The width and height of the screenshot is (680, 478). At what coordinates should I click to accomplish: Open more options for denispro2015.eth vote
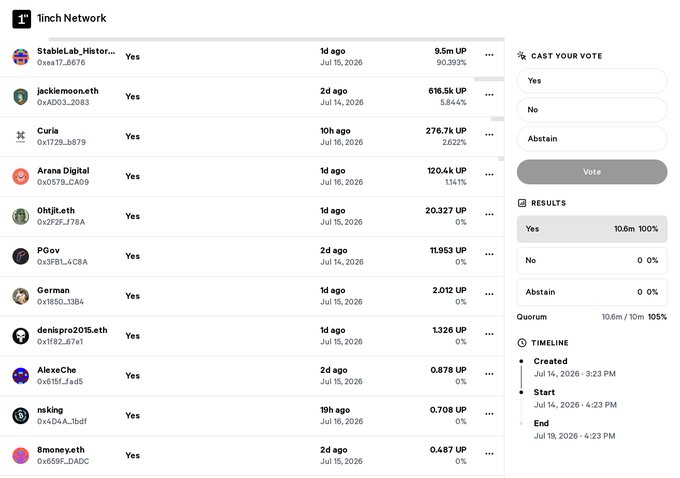pos(489,334)
